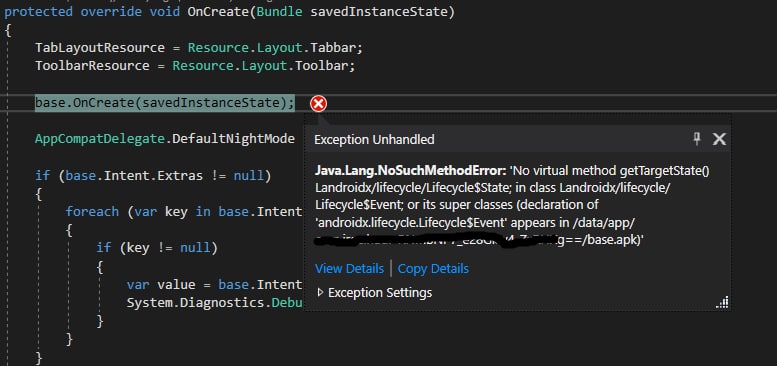Close the Exception Unhandled popup
This screenshot has width=778, height=366.
(719, 139)
